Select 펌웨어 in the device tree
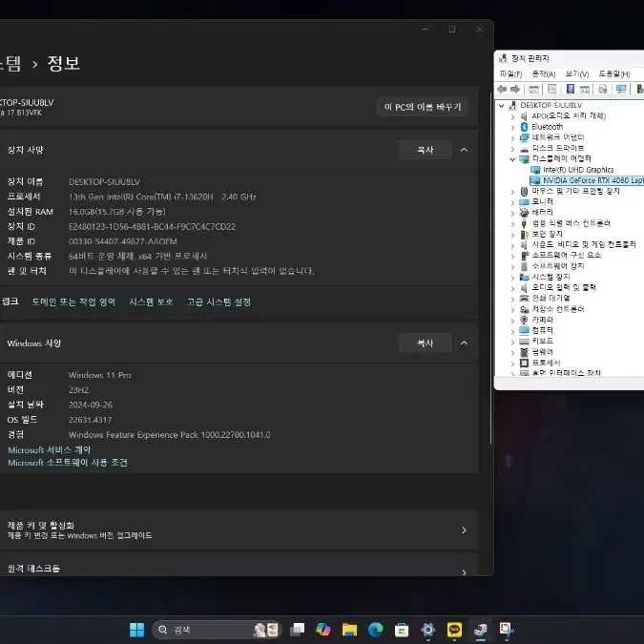 pos(542,352)
